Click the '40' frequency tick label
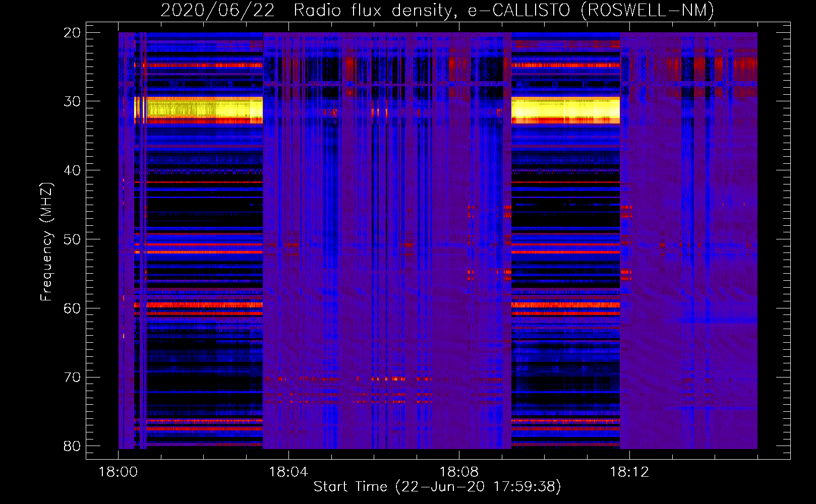 pos(72,170)
